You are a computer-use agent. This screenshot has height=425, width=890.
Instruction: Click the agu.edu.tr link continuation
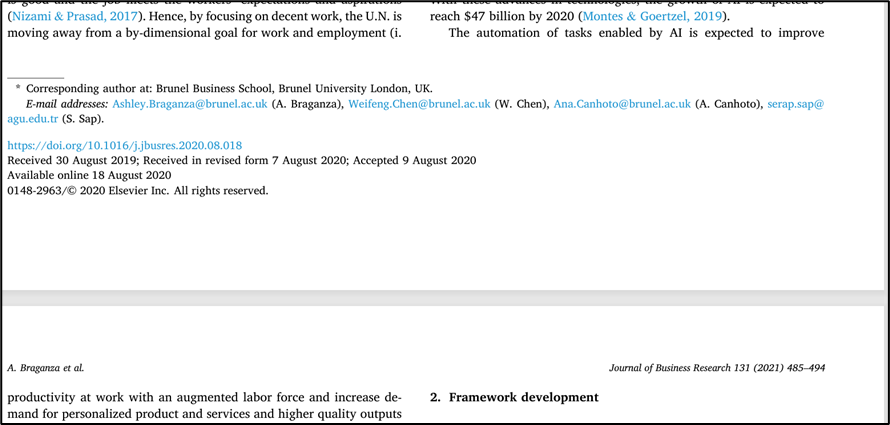pyautogui.click(x=31, y=118)
